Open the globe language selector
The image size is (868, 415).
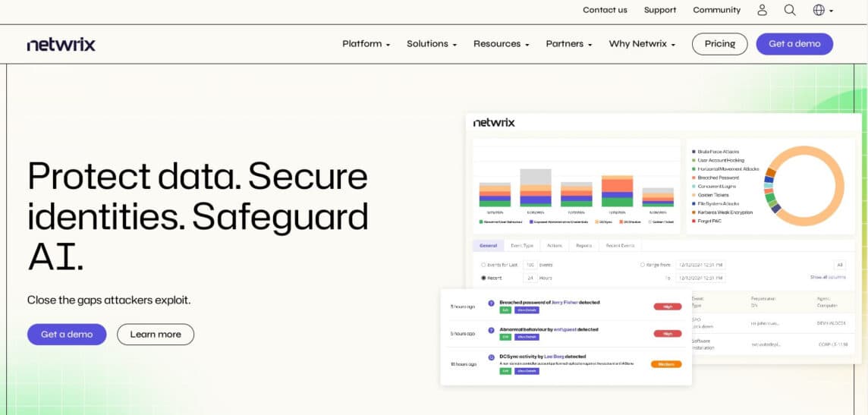(822, 10)
